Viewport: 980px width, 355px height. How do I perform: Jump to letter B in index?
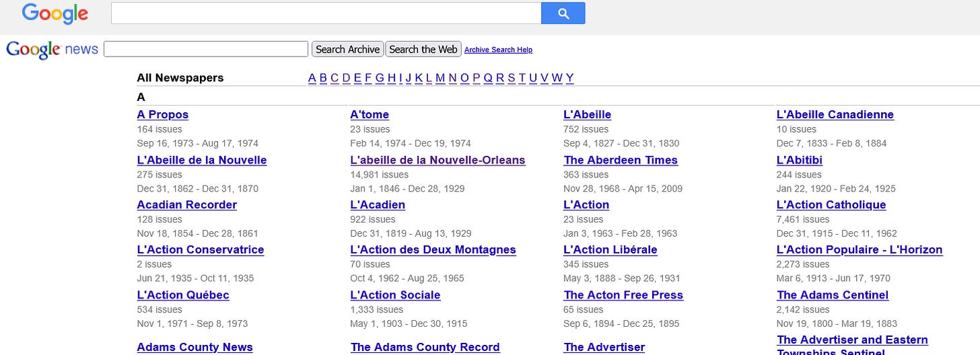[x=323, y=78]
